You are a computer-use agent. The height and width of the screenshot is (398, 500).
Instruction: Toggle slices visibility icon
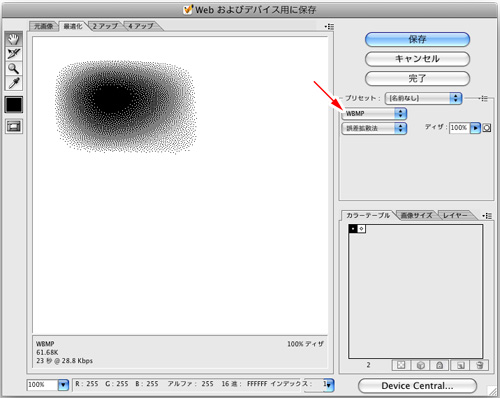click(14, 126)
